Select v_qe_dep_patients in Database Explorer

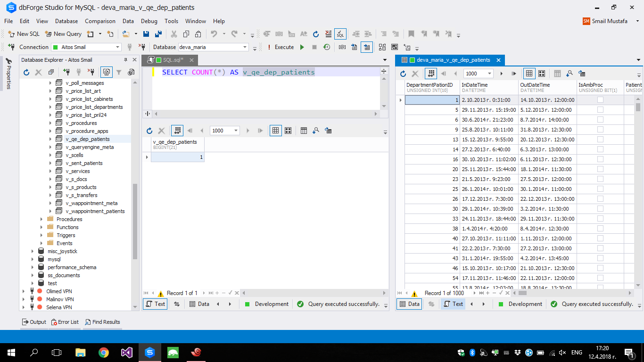[88, 139]
